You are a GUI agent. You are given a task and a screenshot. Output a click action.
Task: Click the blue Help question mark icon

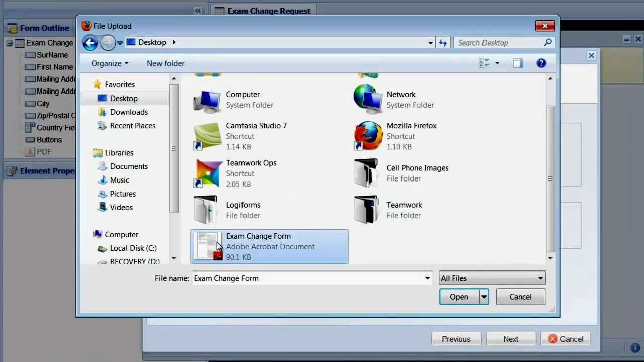click(541, 63)
